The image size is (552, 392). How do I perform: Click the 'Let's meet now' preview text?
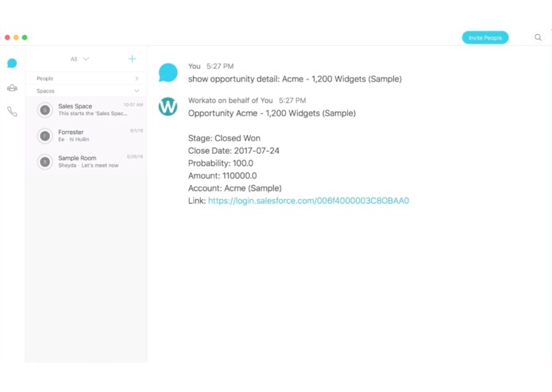(x=100, y=166)
